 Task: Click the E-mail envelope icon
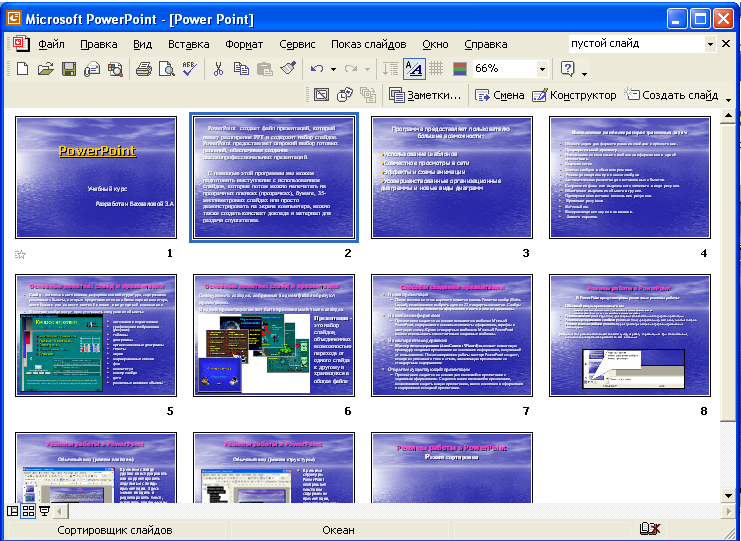[x=92, y=69]
